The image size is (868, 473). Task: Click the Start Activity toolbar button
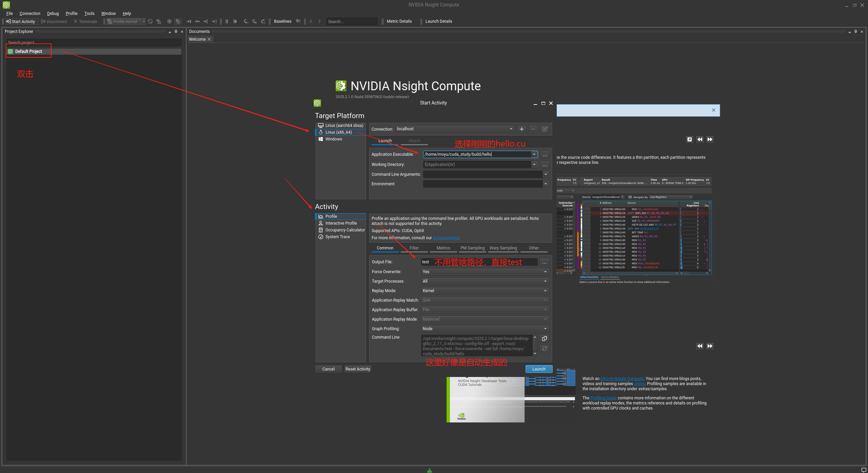pos(21,21)
